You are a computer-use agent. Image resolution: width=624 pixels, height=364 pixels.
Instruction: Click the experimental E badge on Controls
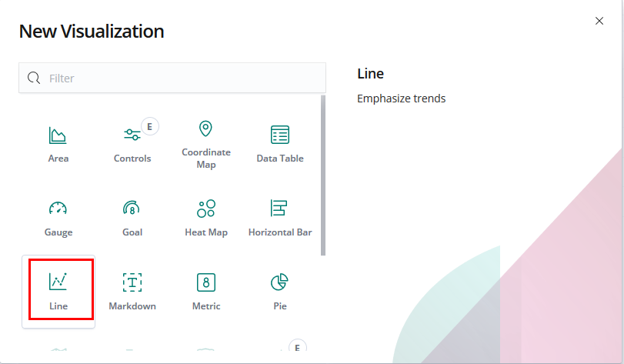(149, 126)
